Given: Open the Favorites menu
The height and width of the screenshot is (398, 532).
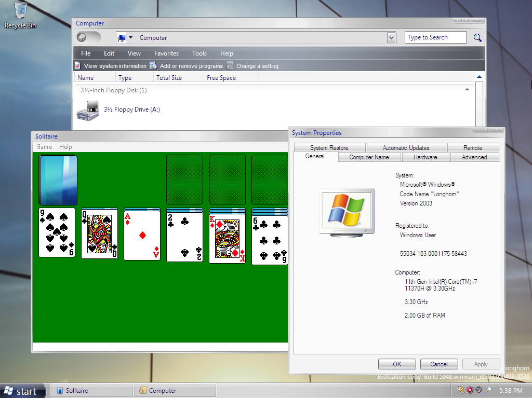Looking at the screenshot, I should tap(166, 53).
